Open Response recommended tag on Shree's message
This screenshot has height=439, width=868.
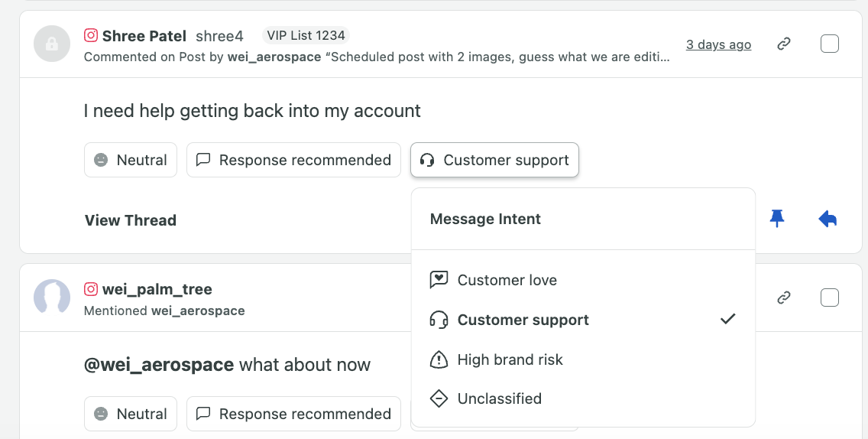click(x=293, y=160)
